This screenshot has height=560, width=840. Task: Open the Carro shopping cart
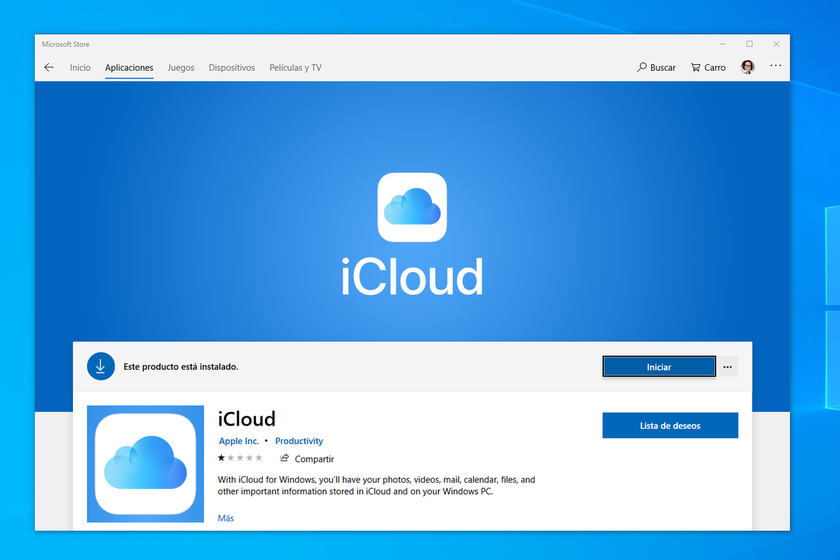(x=708, y=68)
